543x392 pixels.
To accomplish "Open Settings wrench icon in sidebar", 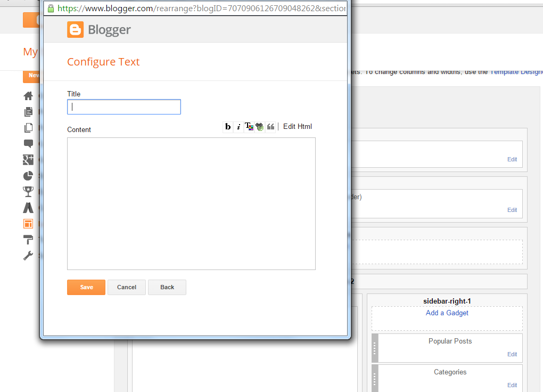I will pos(28,256).
